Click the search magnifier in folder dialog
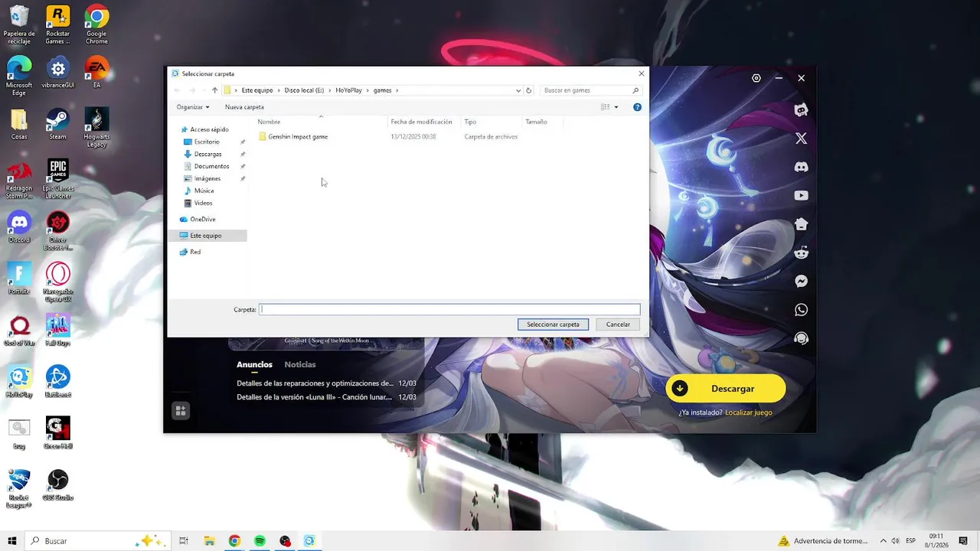Viewport: 980px width, 551px height. coord(635,90)
